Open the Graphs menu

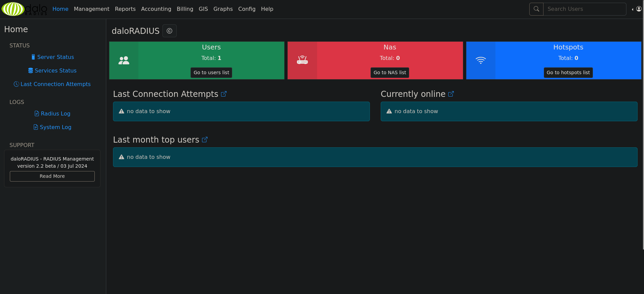pyautogui.click(x=223, y=9)
